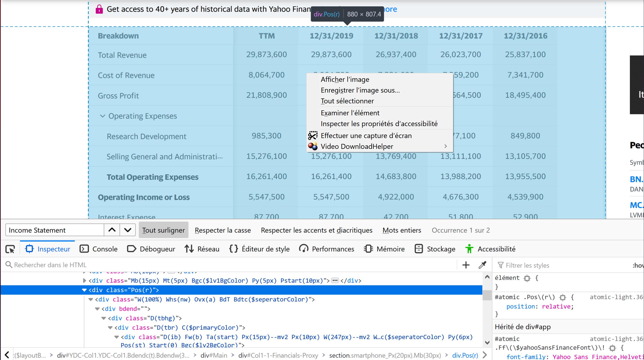The image size is (644, 360).
Task: Click the plus icon to add node
Action: (x=466, y=265)
